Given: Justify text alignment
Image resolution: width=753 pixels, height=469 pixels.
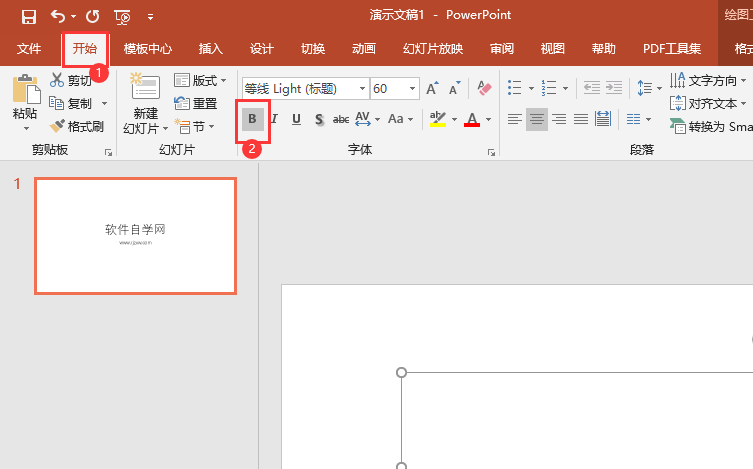Looking at the screenshot, I should pyautogui.click(x=581, y=119).
